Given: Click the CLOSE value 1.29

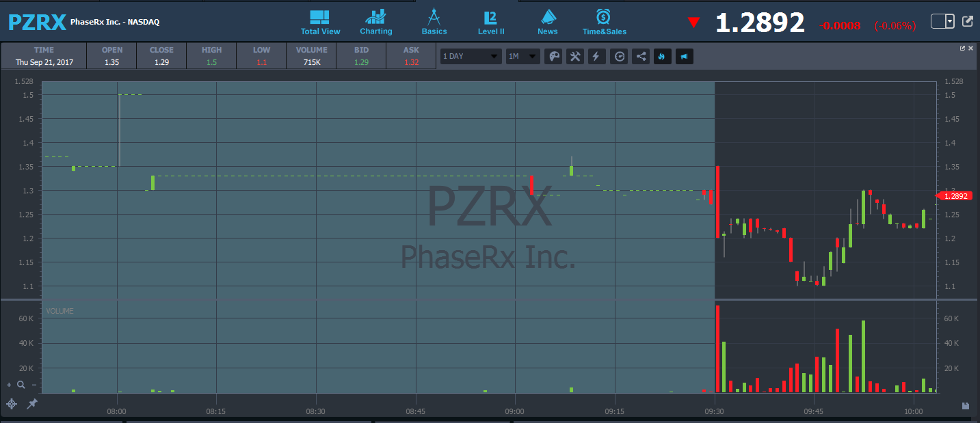Looking at the screenshot, I should tap(161, 62).
